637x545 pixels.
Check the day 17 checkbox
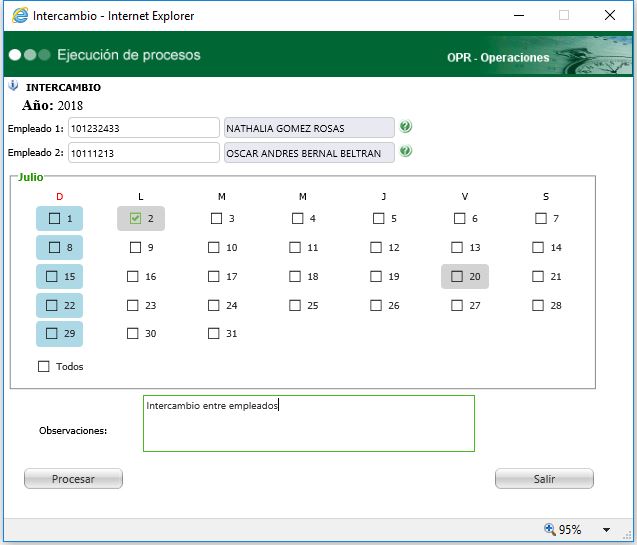point(214,277)
